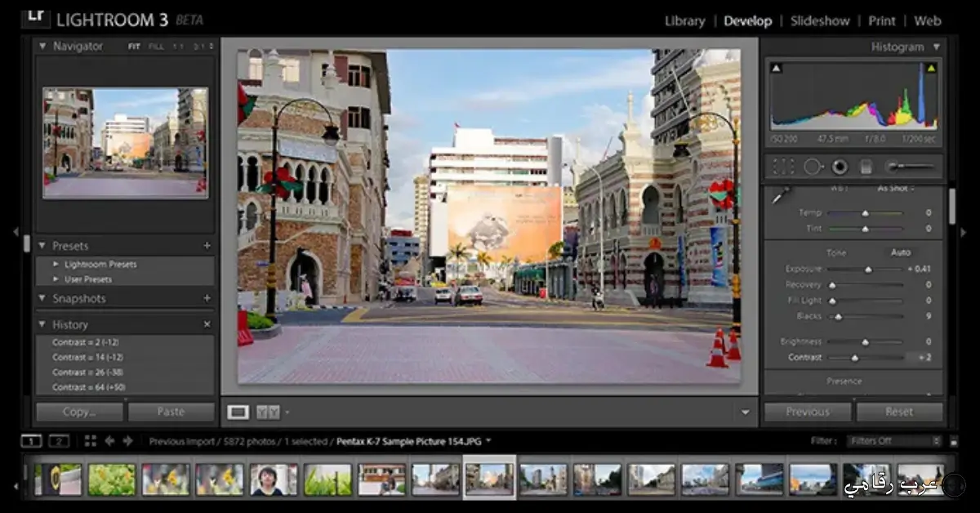Activate the Red Eye Correction tool

[x=840, y=167]
